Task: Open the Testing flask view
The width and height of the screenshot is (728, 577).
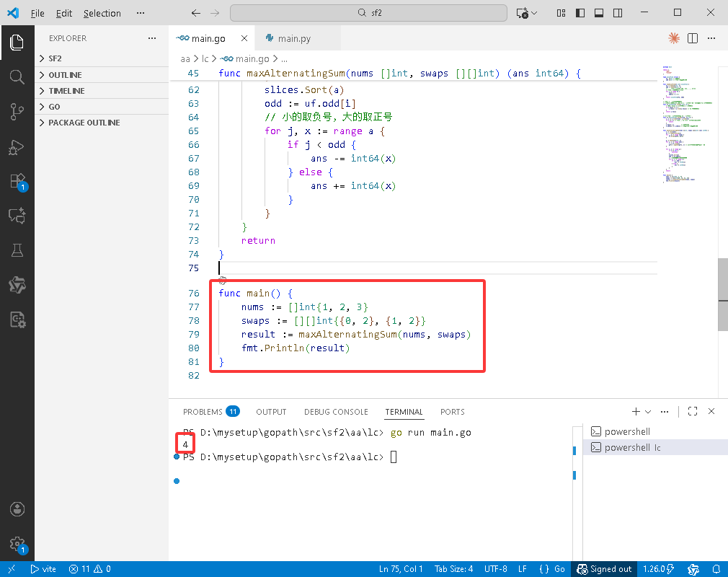Action: tap(17, 250)
